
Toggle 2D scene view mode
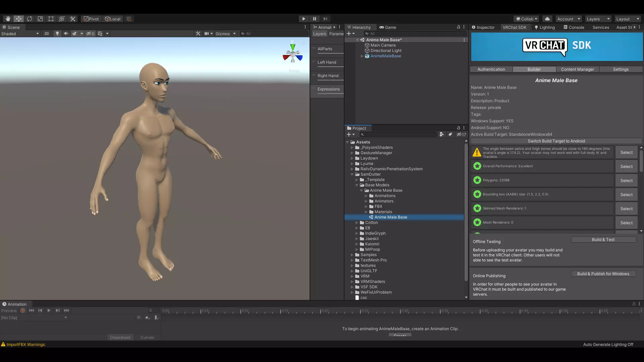[x=47, y=34]
